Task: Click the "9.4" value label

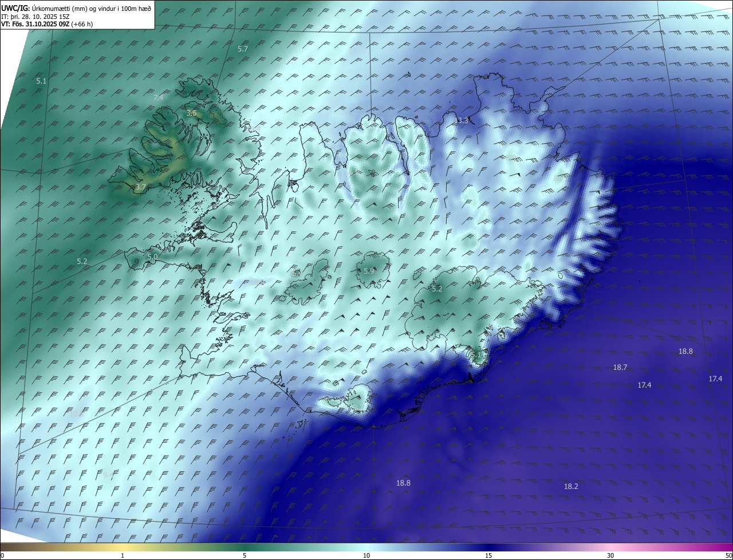Action: coord(108,475)
